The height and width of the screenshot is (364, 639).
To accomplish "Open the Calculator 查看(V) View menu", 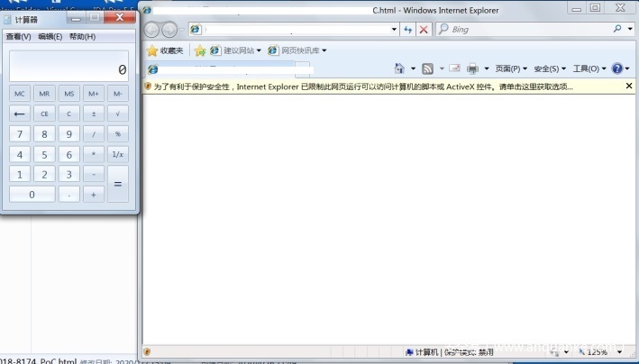I will [x=19, y=37].
